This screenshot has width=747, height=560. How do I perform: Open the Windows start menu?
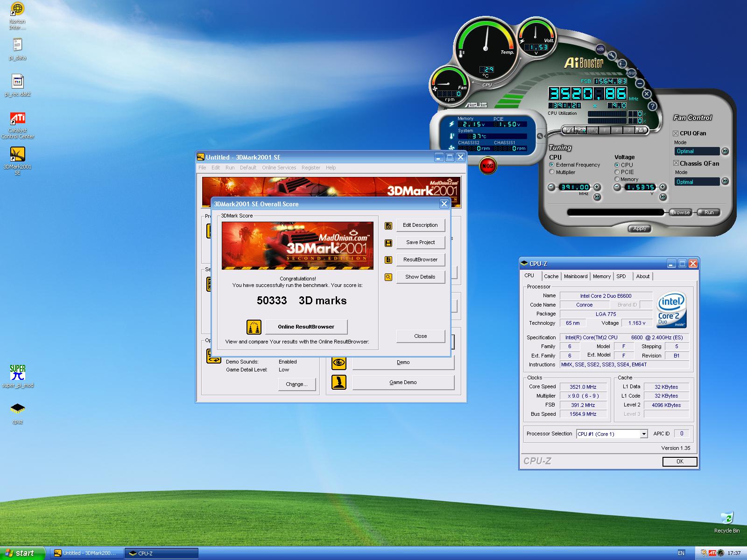[x=22, y=553]
